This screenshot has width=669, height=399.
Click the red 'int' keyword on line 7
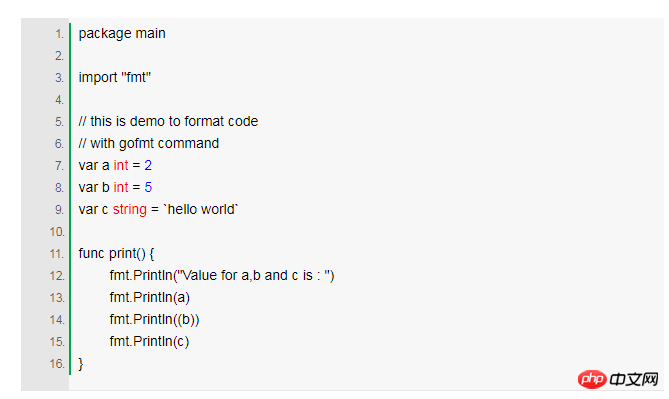121,166
